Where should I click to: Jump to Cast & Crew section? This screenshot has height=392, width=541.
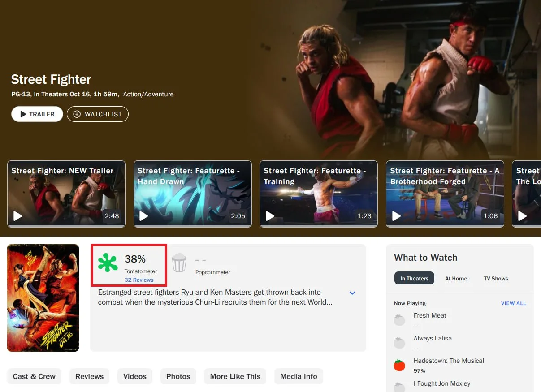[34, 376]
